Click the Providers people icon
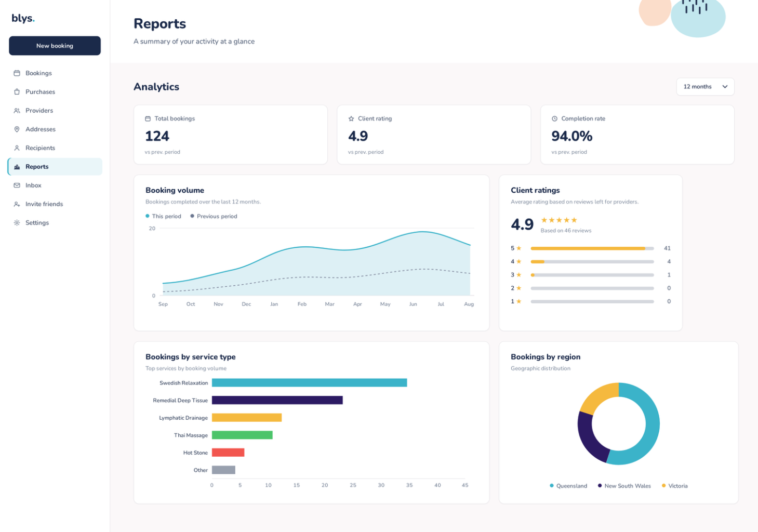 coord(17,111)
